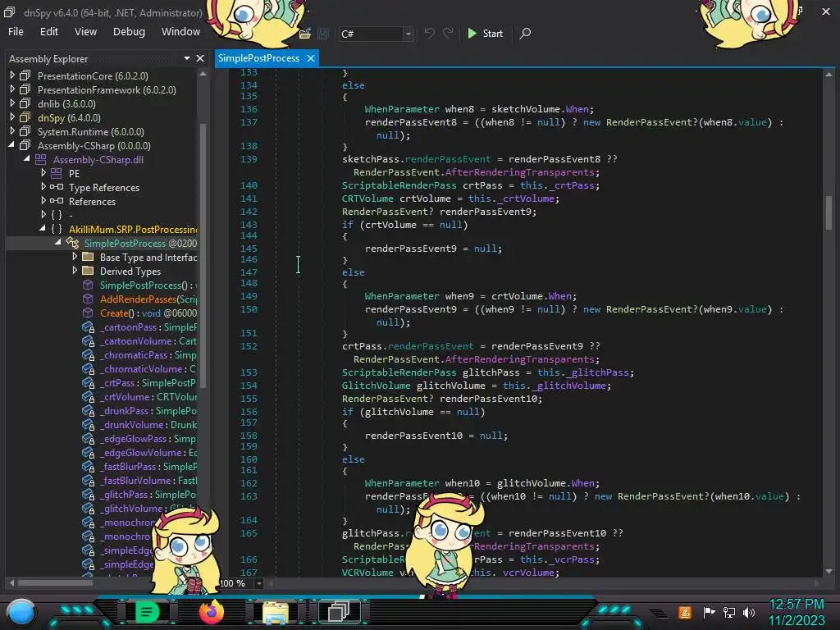Screen dimensions: 840x630
Task: Click the CRTVolume type on line 141
Action: (x=367, y=199)
